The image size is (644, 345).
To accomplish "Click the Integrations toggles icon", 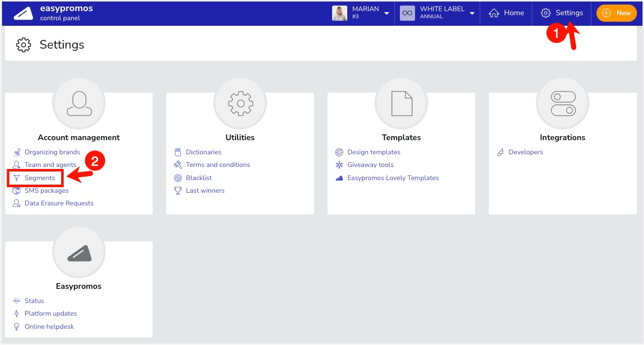I will tap(563, 103).
